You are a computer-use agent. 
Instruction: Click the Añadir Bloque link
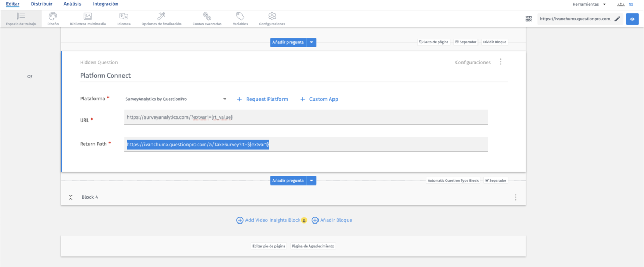click(332, 220)
